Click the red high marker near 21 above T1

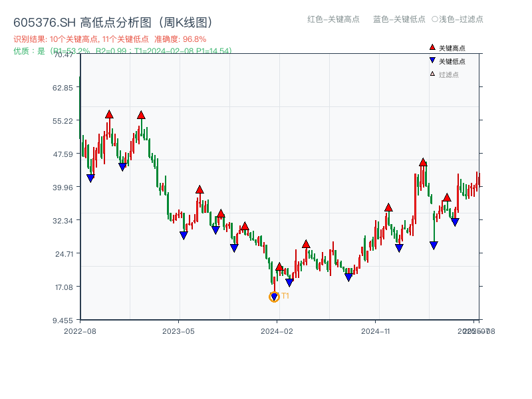click(x=279, y=267)
